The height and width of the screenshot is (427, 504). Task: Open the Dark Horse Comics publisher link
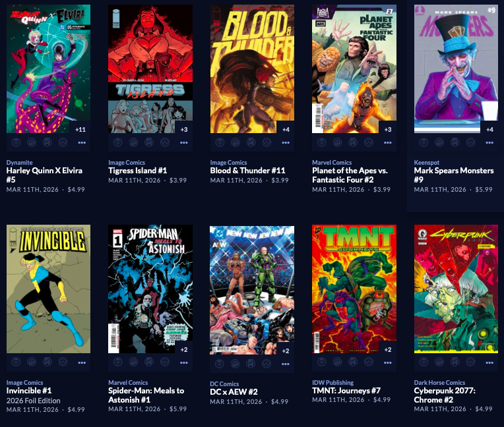coord(439,382)
